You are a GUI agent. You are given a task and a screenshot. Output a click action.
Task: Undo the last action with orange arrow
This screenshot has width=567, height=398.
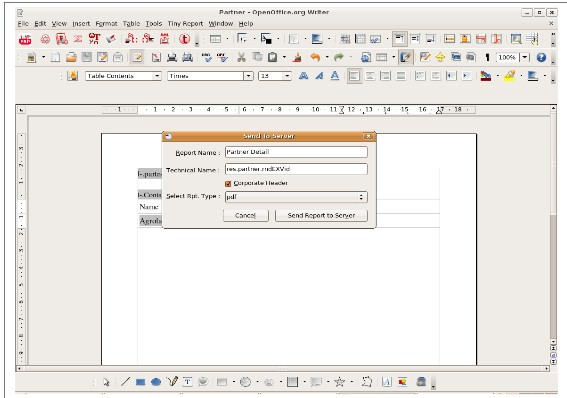pyautogui.click(x=315, y=57)
